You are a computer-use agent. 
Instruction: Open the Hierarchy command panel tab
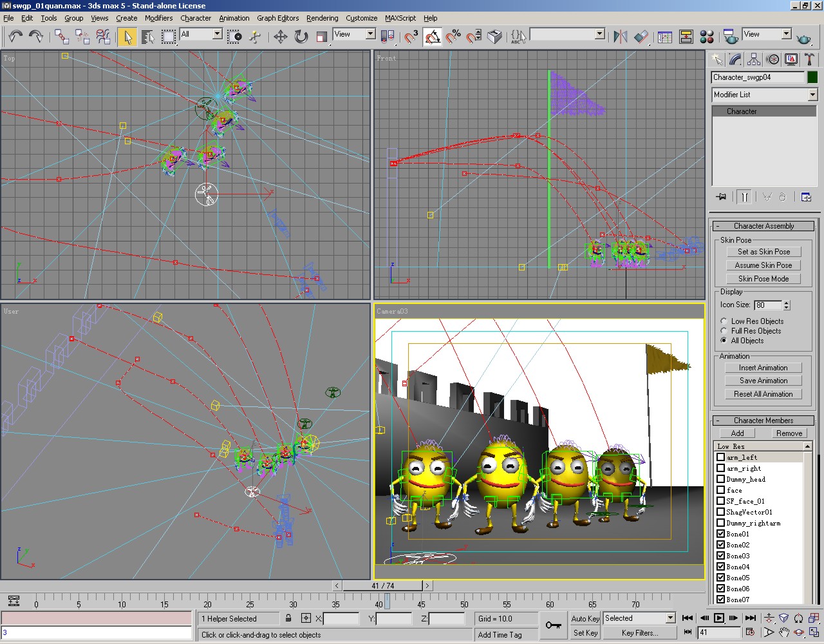coord(754,60)
